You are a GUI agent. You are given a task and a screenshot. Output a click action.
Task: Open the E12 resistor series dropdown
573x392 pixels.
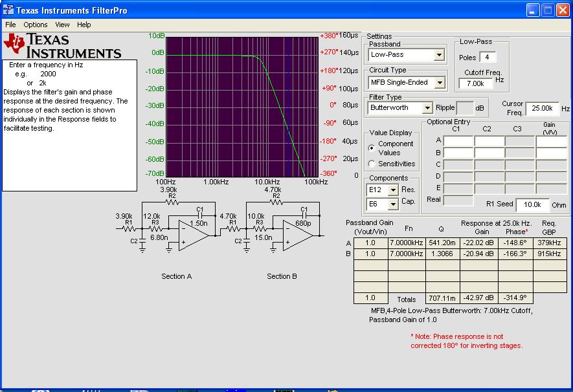(x=392, y=190)
